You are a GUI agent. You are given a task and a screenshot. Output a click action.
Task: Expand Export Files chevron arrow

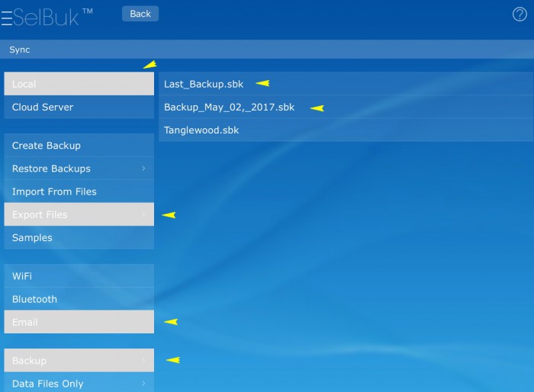coord(143,215)
